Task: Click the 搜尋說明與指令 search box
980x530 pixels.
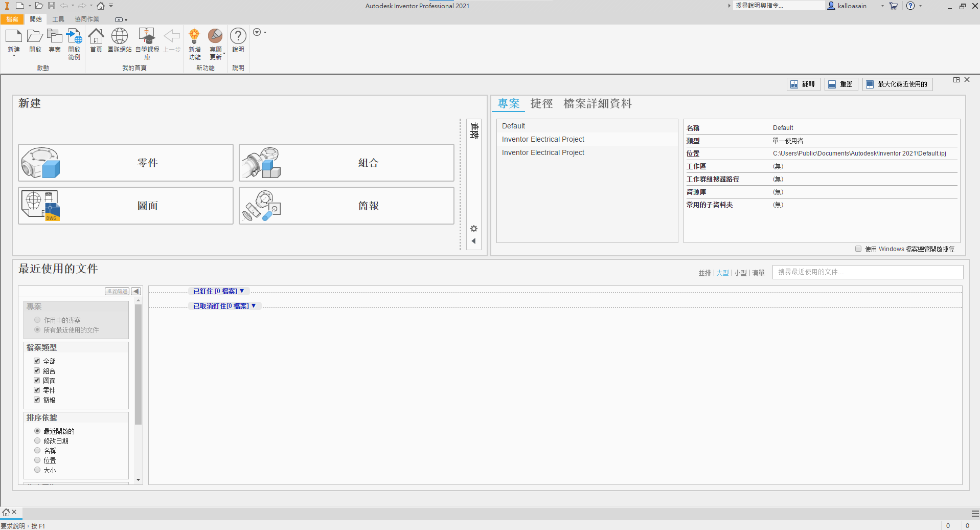Action: 779,6
